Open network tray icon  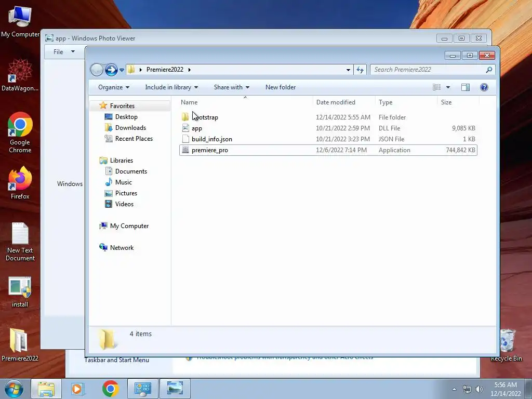click(467, 389)
